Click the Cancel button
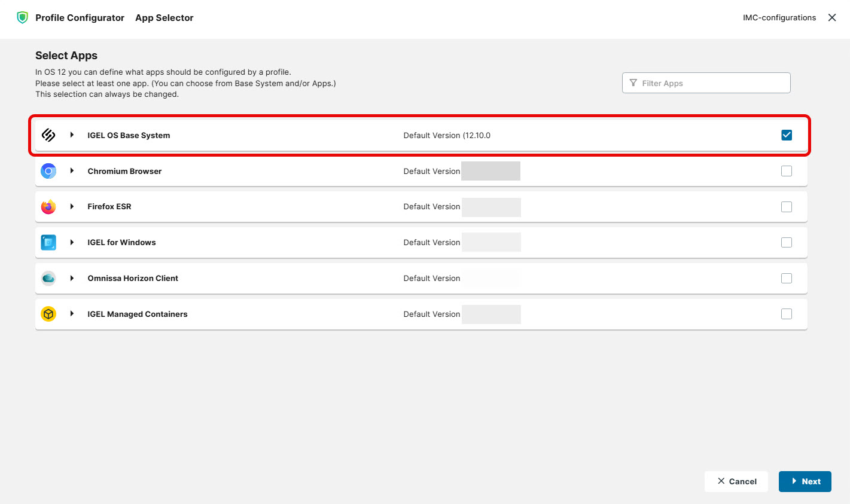The height and width of the screenshot is (504, 850). [x=736, y=481]
